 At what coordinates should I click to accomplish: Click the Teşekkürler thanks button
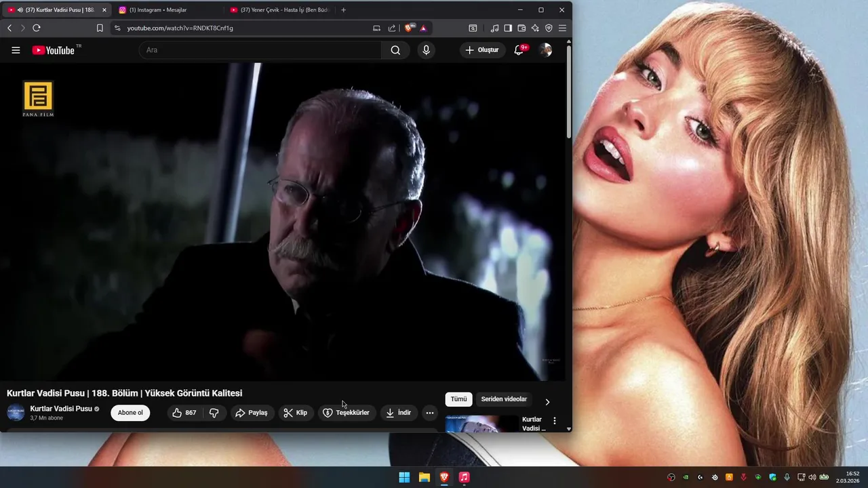click(346, 413)
